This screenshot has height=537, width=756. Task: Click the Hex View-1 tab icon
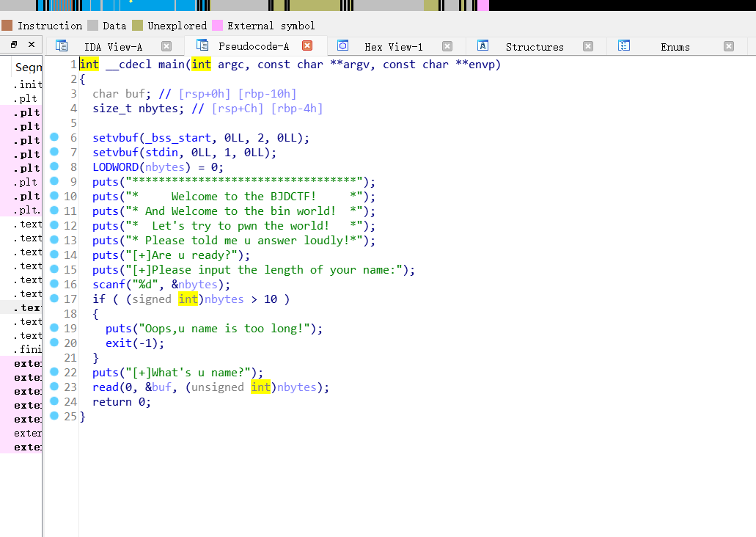point(343,45)
